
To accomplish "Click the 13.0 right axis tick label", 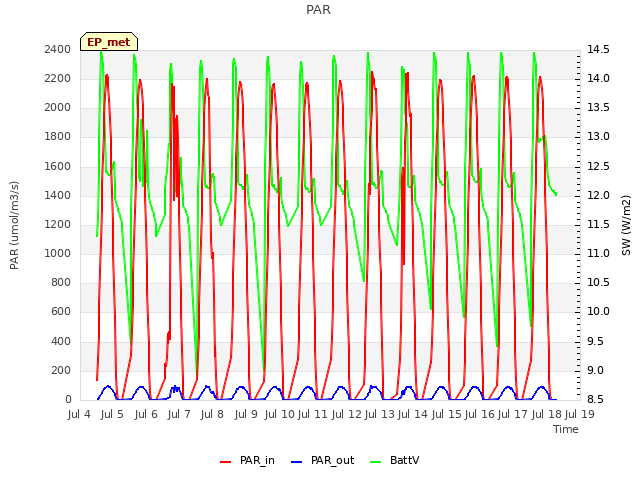I will (598, 137).
